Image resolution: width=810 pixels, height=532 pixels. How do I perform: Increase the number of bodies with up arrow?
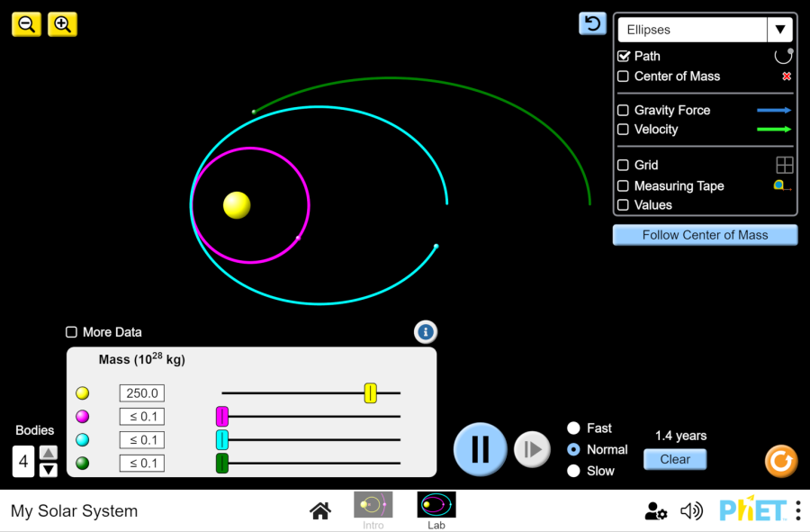coord(49,453)
